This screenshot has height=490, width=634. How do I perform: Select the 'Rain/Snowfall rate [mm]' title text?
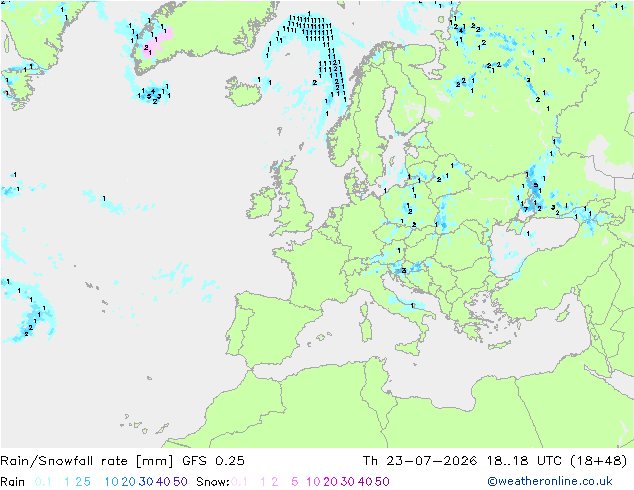(87, 461)
